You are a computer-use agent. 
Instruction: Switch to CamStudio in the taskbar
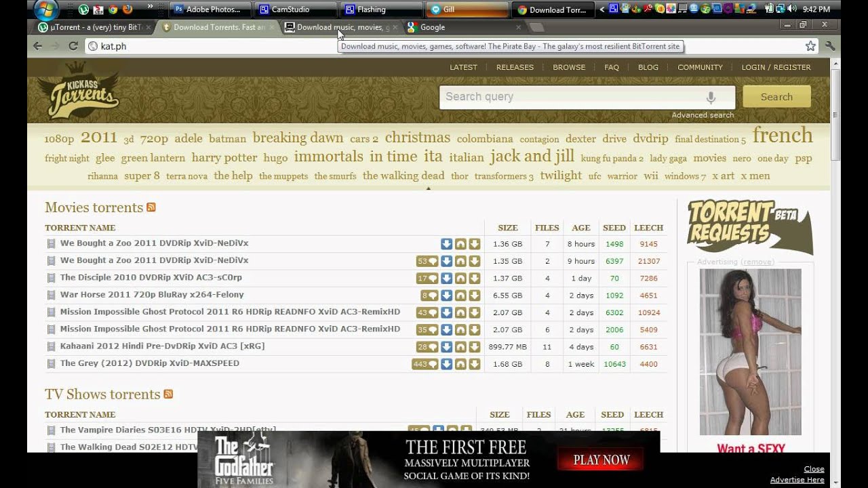(295, 9)
